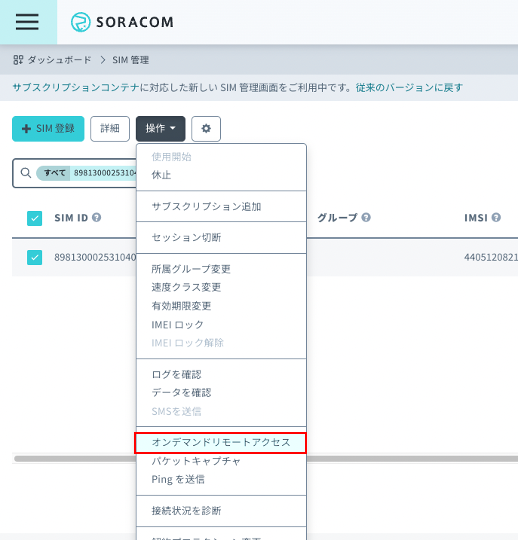
Task: Click the + SIM 登録 button
Action: pos(48,129)
